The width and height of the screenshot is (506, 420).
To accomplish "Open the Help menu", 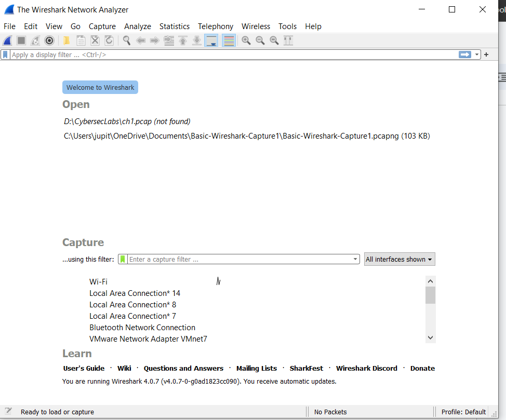I will point(313,26).
